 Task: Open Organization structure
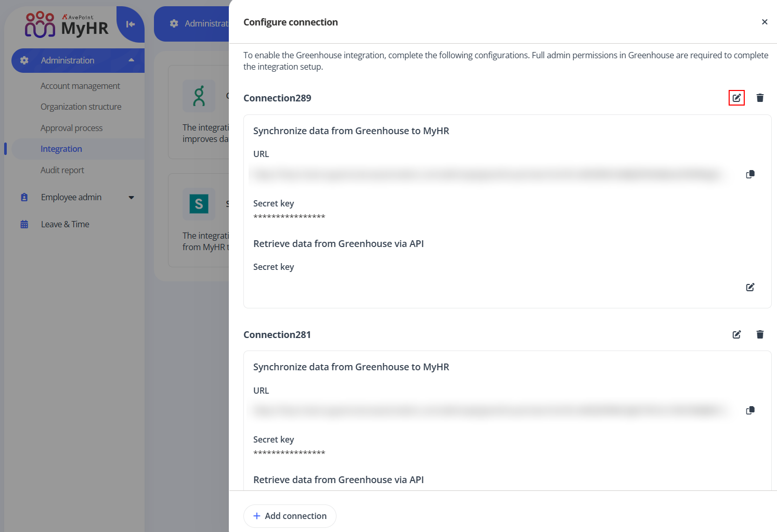pos(81,107)
